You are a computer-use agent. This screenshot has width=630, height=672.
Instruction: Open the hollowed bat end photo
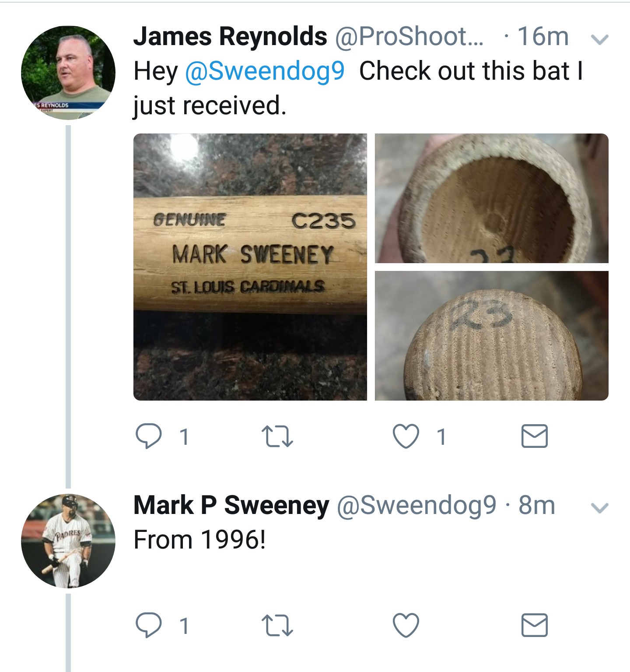[x=492, y=198]
